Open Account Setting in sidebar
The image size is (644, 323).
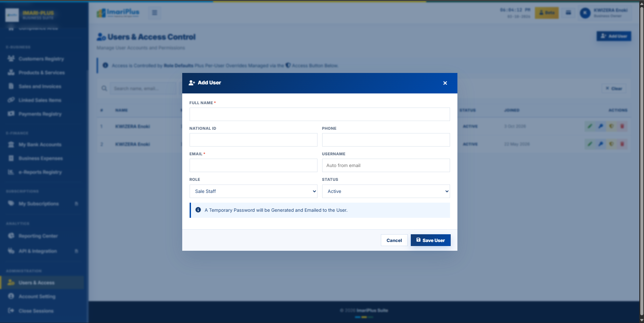point(42,296)
